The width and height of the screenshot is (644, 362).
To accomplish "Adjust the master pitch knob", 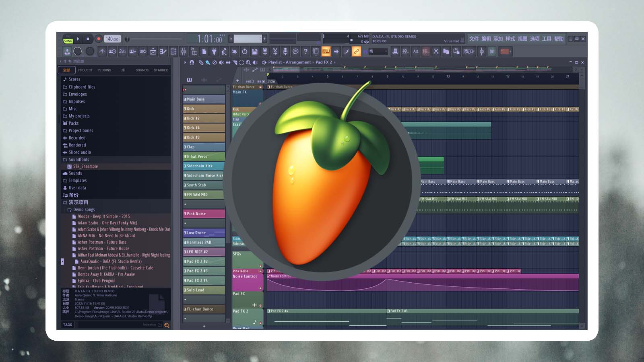I will (x=90, y=51).
